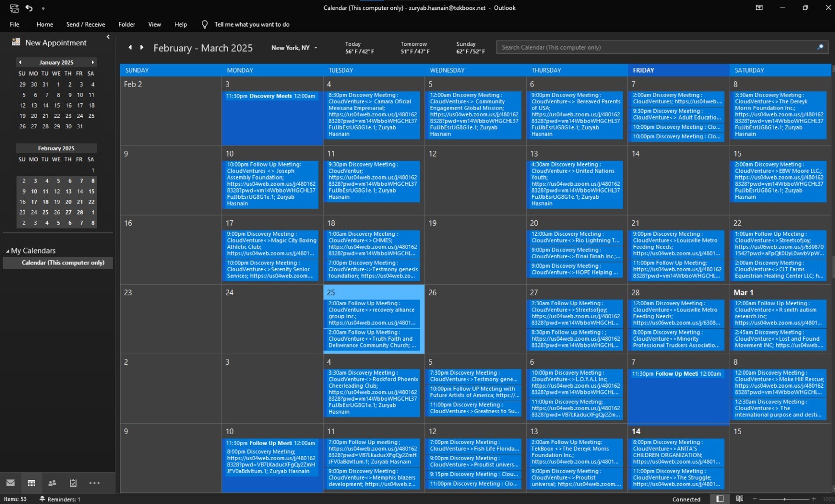
Task: Open the View ribbon tab
Action: click(x=154, y=25)
